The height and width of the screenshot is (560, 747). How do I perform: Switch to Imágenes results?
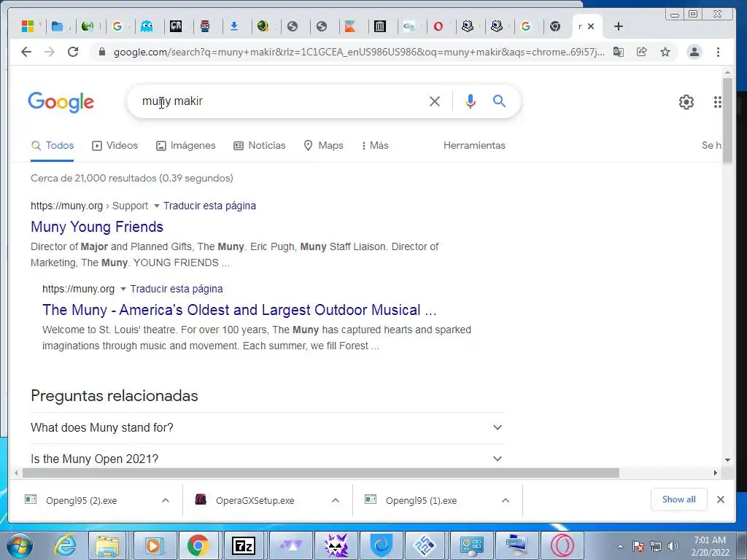(x=186, y=145)
